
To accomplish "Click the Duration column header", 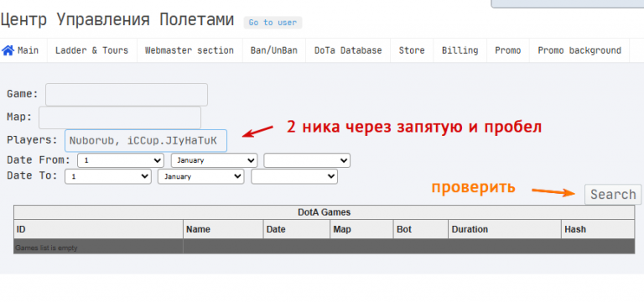I will click(x=505, y=229).
